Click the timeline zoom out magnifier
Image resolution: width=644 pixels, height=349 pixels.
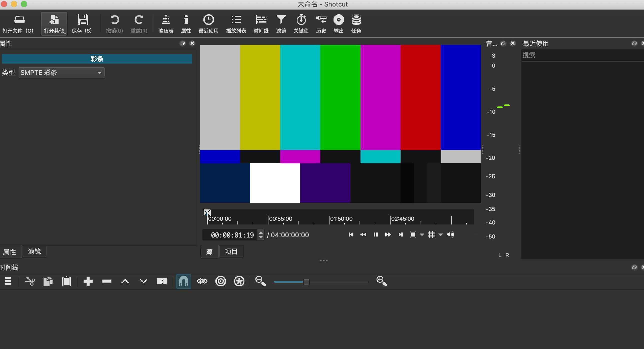[x=260, y=281]
